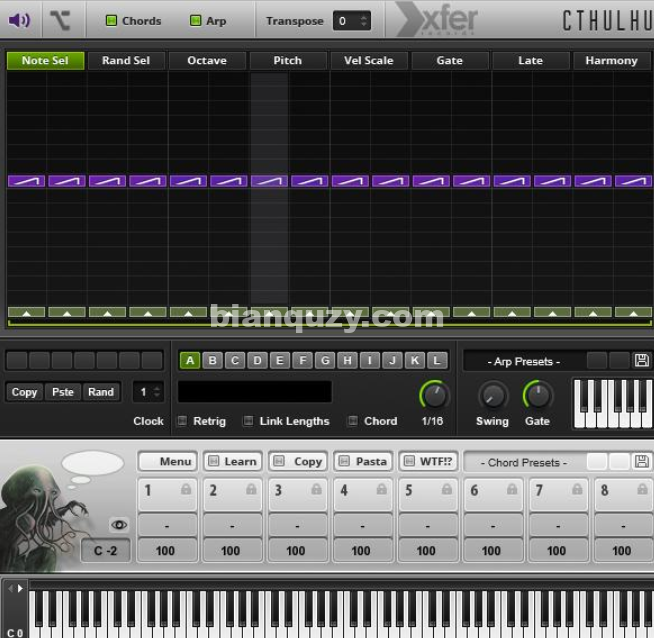
Task: Select arp pattern slot I
Action: click(x=370, y=360)
